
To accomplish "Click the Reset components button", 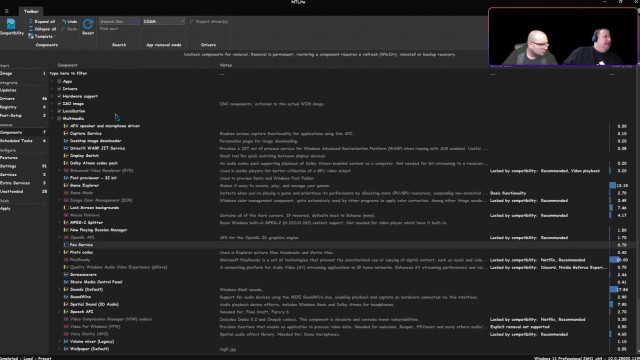I will (x=88, y=27).
